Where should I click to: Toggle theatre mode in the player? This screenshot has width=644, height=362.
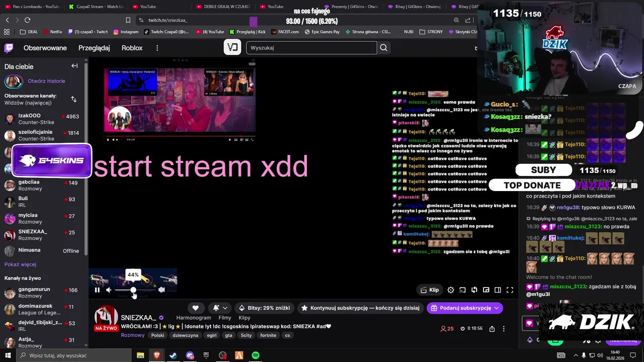click(x=498, y=290)
